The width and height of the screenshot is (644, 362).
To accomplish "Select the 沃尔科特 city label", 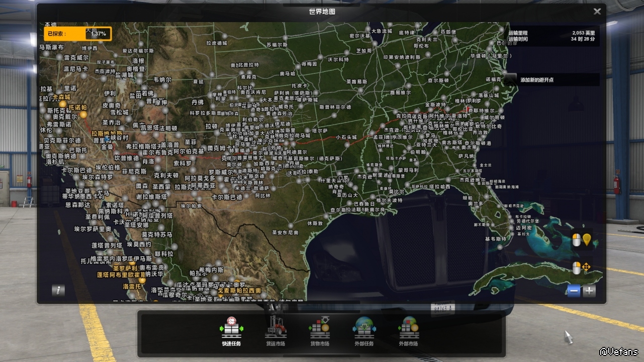I will click(x=338, y=59).
